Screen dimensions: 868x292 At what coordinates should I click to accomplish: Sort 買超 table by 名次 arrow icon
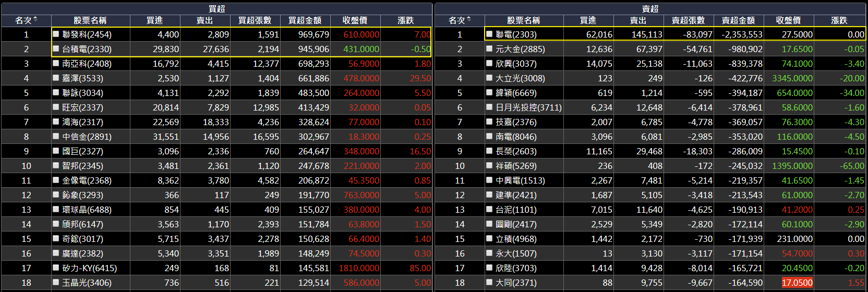(35, 20)
